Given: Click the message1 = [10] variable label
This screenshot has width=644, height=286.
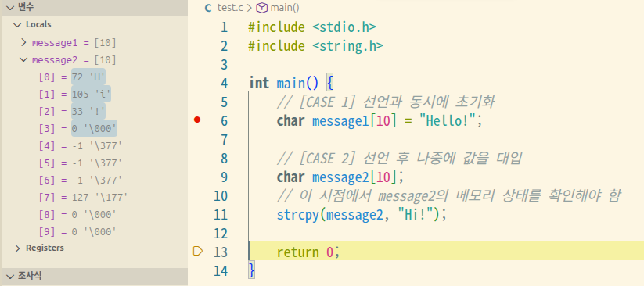Looking at the screenshot, I should tap(74, 43).
